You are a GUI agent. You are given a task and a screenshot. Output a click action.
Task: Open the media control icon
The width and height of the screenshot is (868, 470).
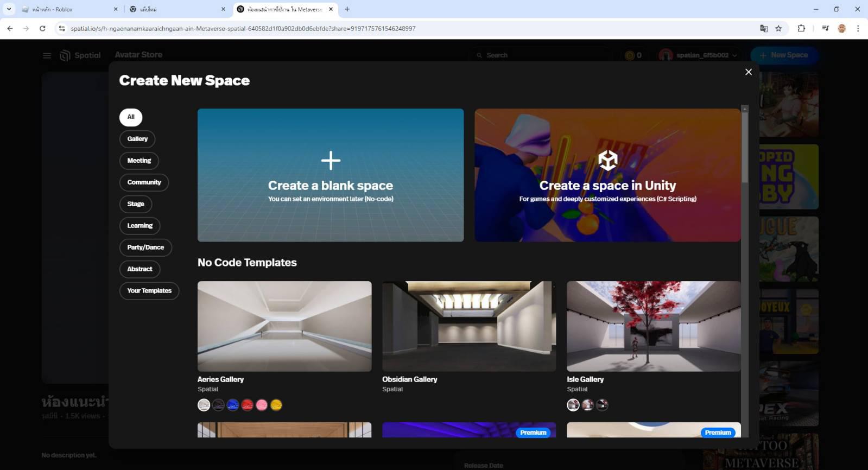click(x=825, y=28)
